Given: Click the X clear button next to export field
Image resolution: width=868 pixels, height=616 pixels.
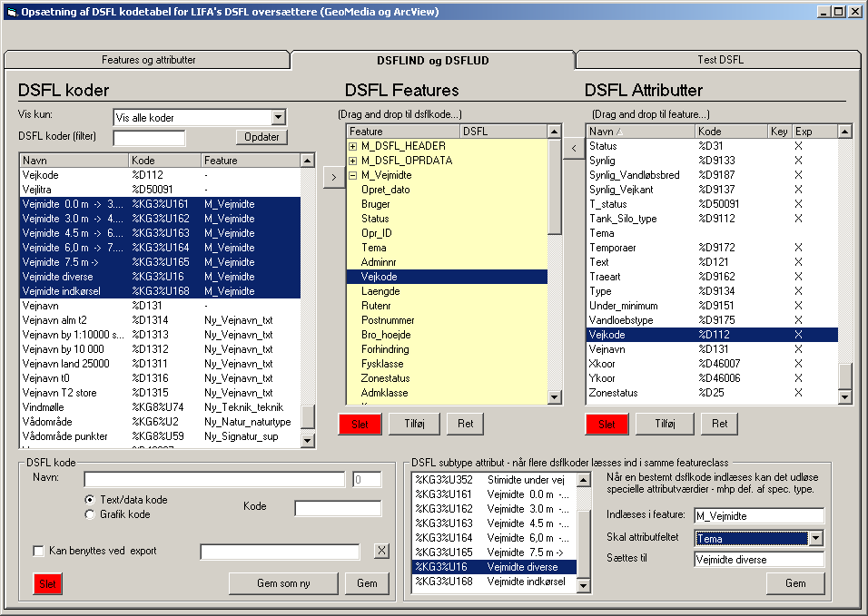Looking at the screenshot, I should [381, 551].
